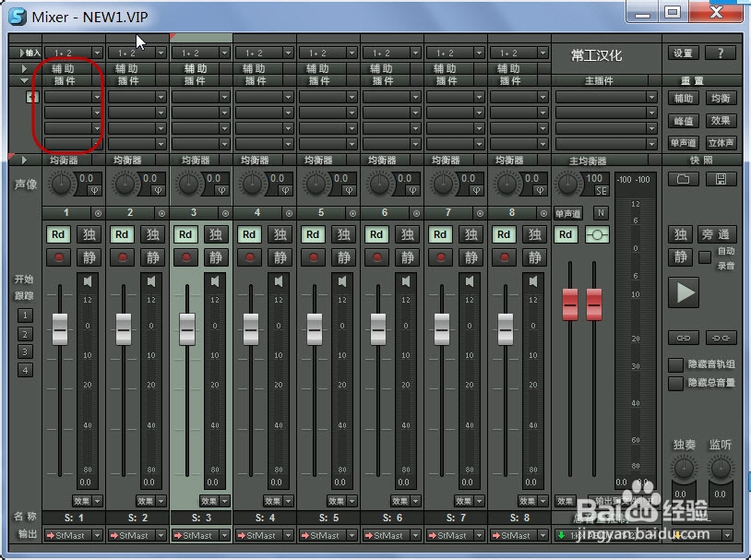Open first plugin slot dropdown on channel 1
The width and height of the screenshot is (751, 560).
[97, 97]
